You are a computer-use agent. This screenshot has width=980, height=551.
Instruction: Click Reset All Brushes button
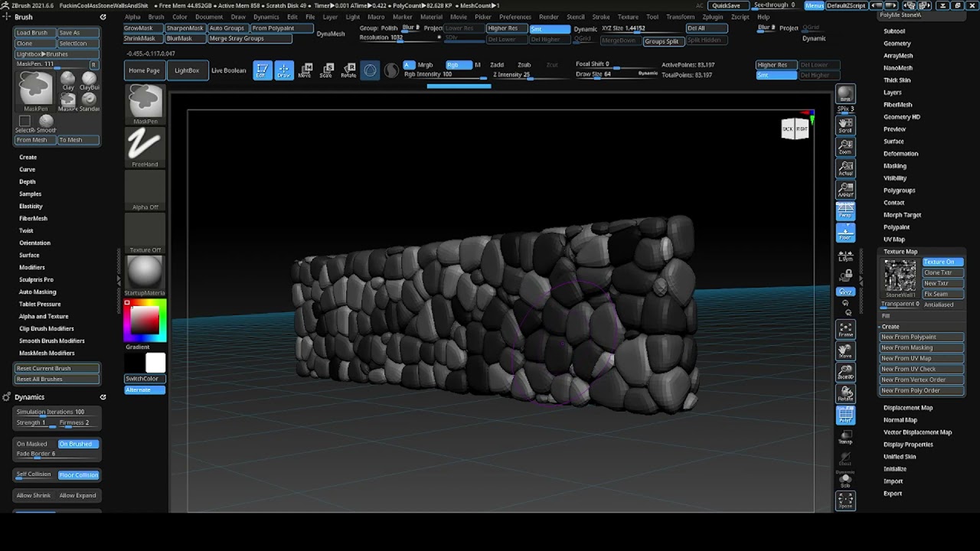57,380
